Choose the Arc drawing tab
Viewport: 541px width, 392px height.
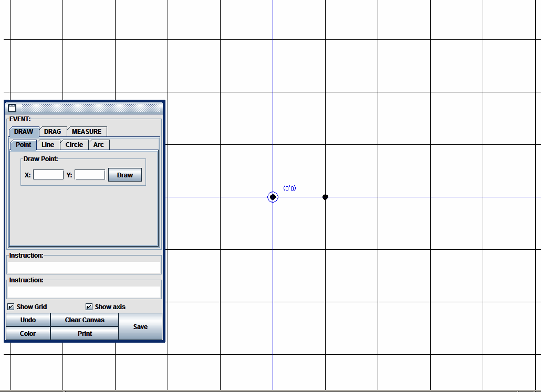click(99, 145)
